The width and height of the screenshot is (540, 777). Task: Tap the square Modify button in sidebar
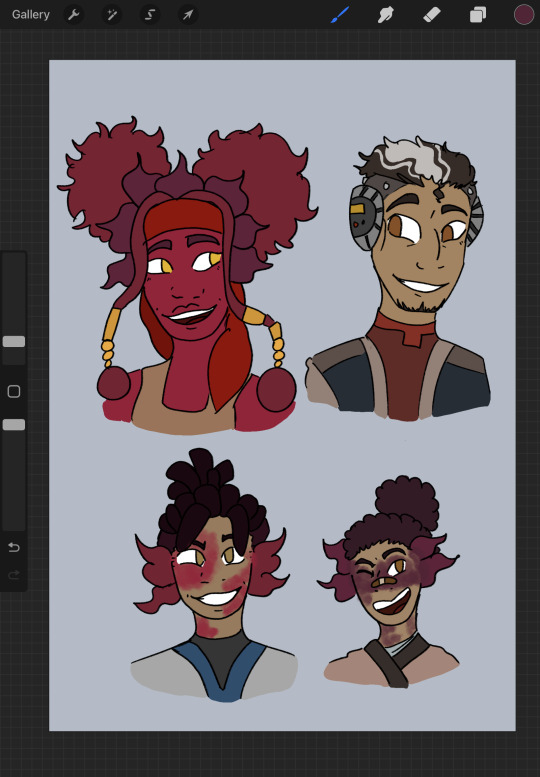[14, 391]
